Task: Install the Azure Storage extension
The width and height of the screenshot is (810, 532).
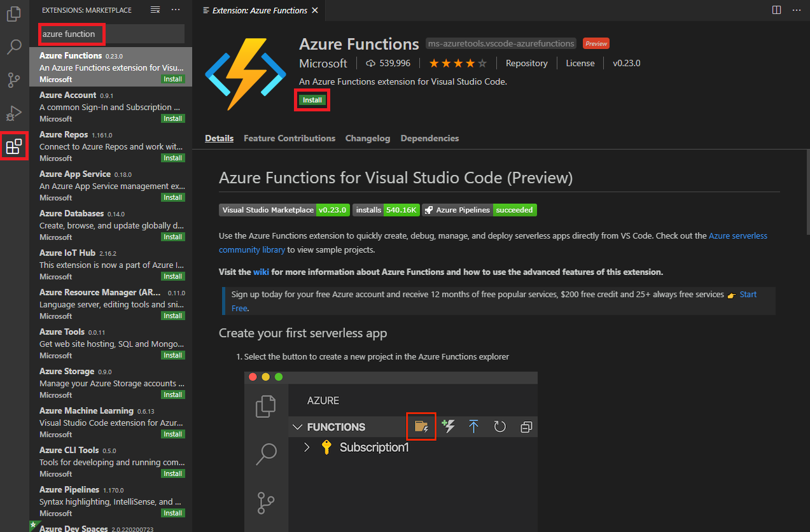Action: click(x=173, y=395)
